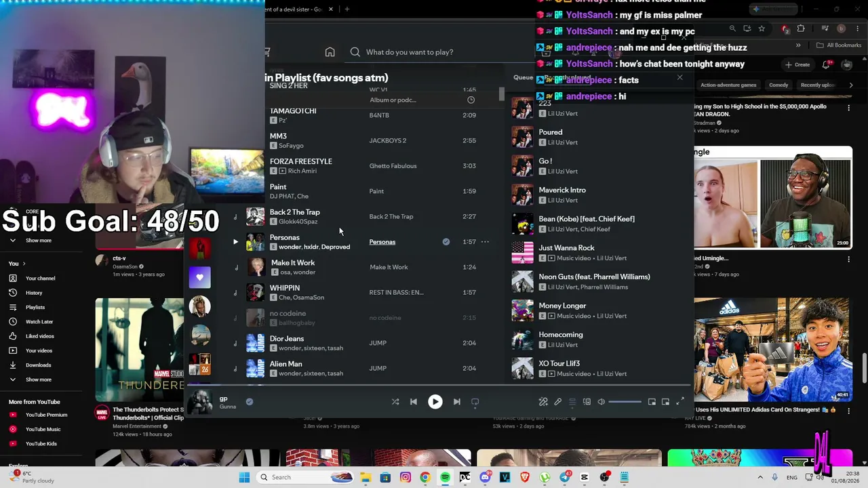Close the Spotify queue panel
Viewport: 868px width, 488px height.
[679, 77]
